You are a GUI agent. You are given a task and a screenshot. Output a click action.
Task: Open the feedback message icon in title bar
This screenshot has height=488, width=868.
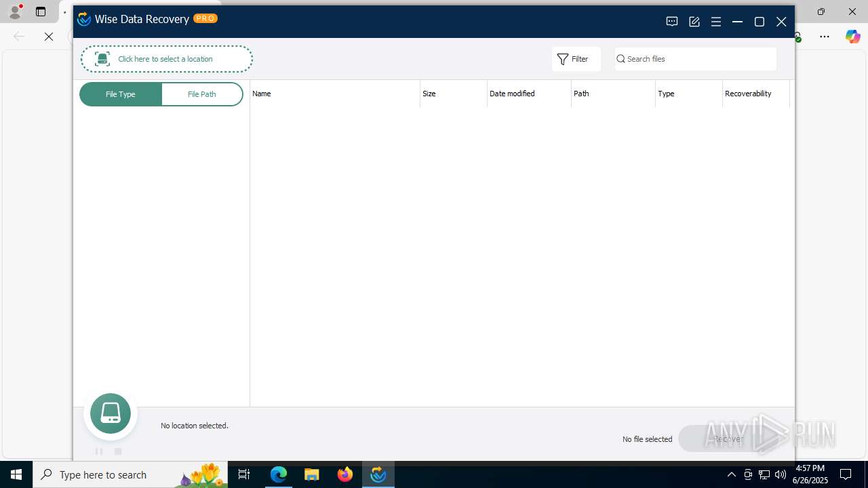coord(672,22)
